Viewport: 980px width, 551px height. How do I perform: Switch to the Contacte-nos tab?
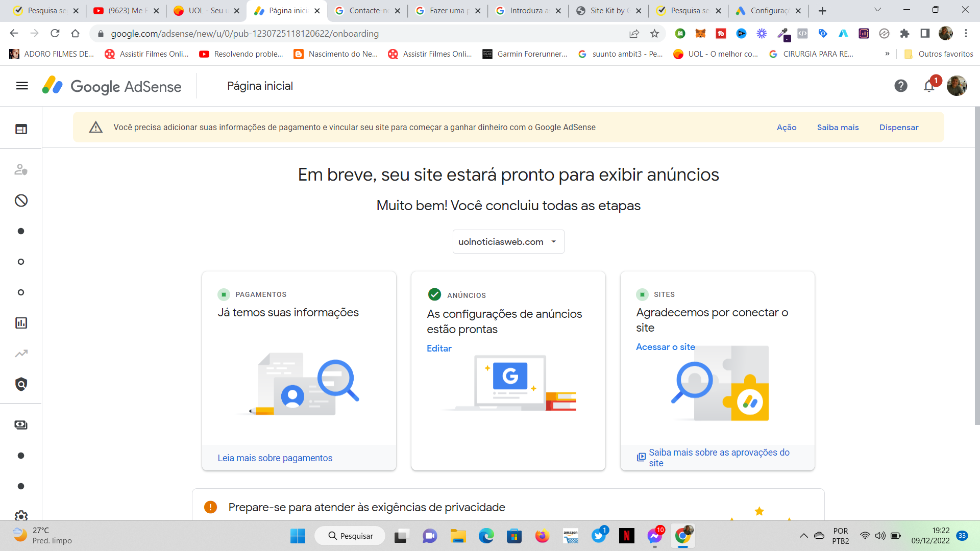pyautogui.click(x=367, y=11)
